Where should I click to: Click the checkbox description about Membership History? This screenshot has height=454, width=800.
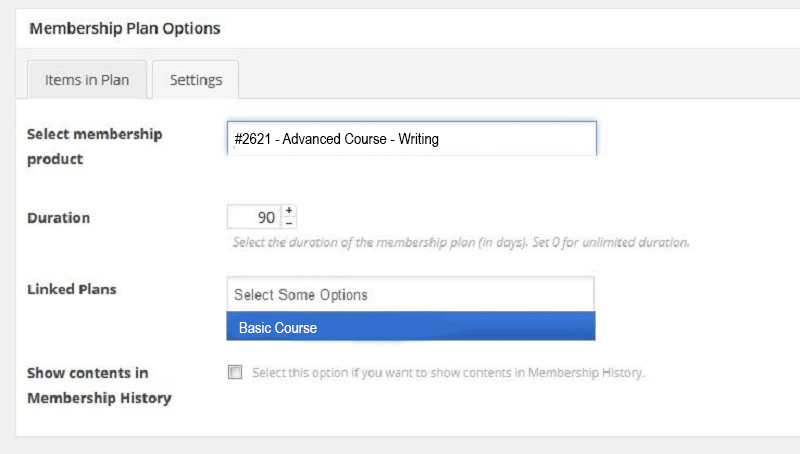tap(448, 373)
